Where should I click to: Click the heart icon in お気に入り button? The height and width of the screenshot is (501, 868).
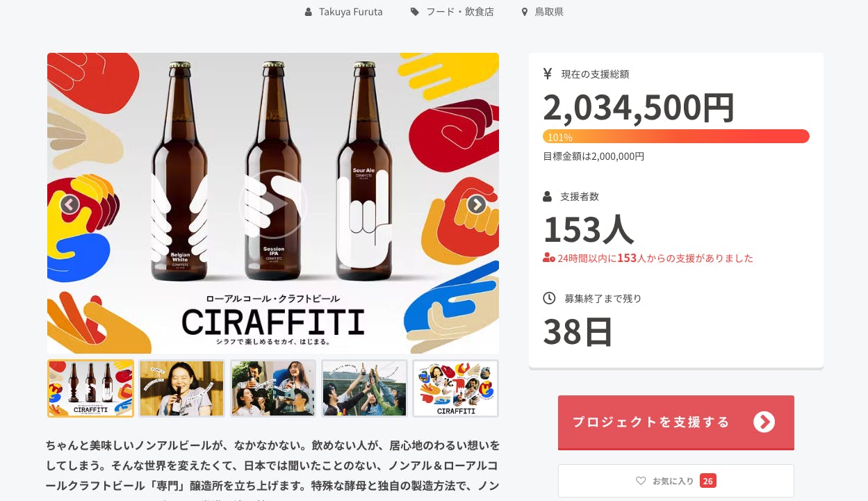click(x=641, y=481)
